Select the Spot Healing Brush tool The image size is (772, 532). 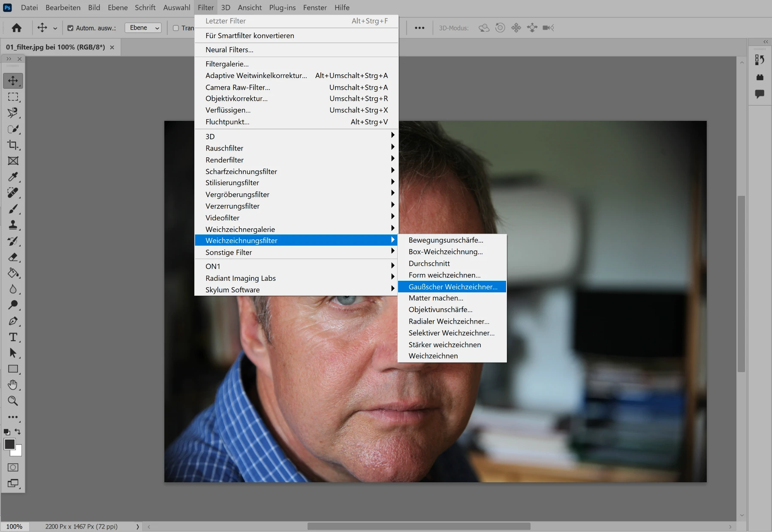click(13, 193)
